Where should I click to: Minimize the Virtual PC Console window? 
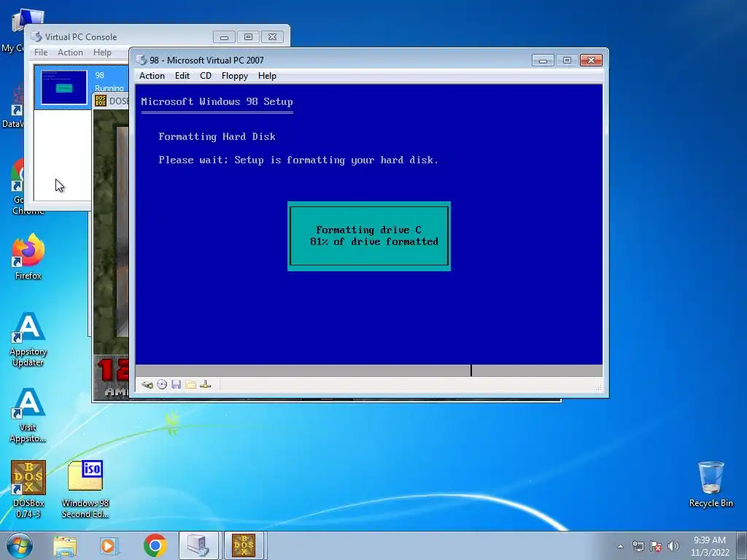tap(224, 36)
